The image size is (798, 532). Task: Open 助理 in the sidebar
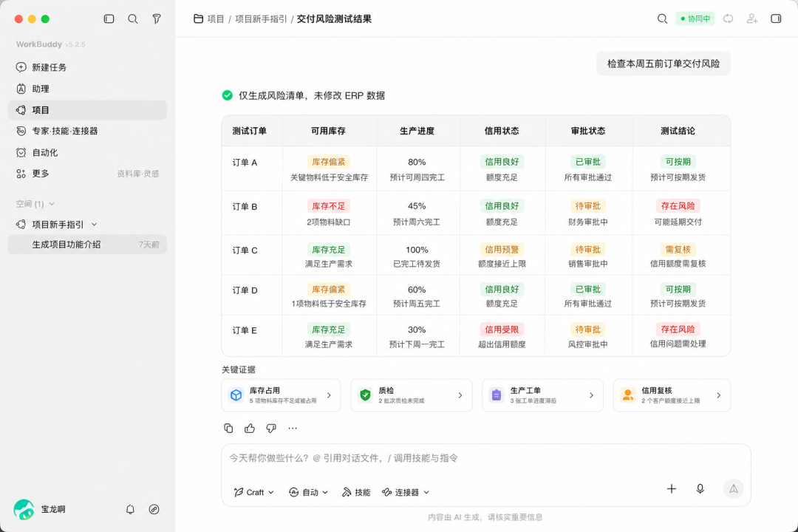(87, 89)
